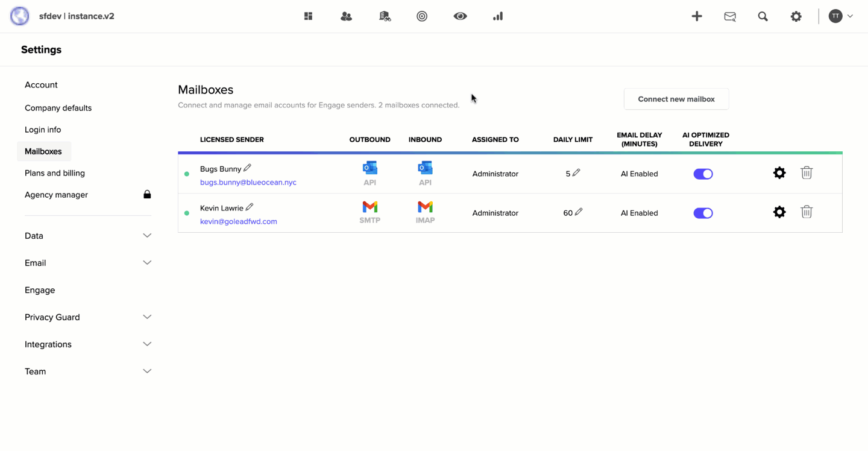868x451 pixels.
Task: Toggle AI optimized delivery for Bugs Bunny
Action: pos(703,174)
